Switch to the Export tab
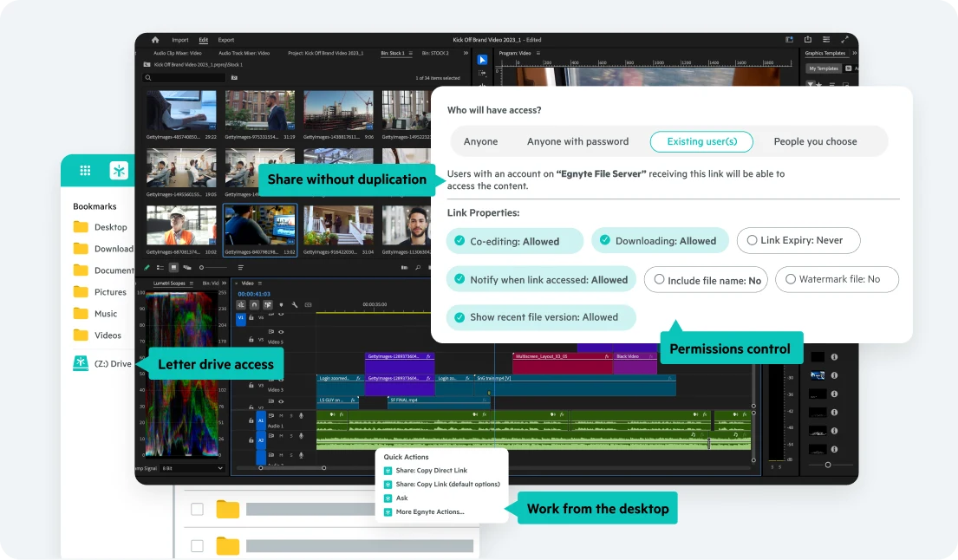Image resolution: width=958 pixels, height=560 pixels. (226, 40)
